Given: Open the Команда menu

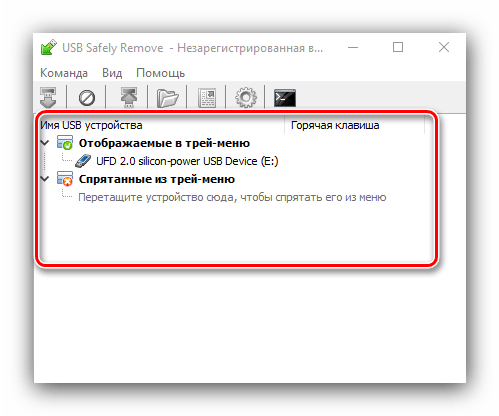Looking at the screenshot, I should 64,73.
